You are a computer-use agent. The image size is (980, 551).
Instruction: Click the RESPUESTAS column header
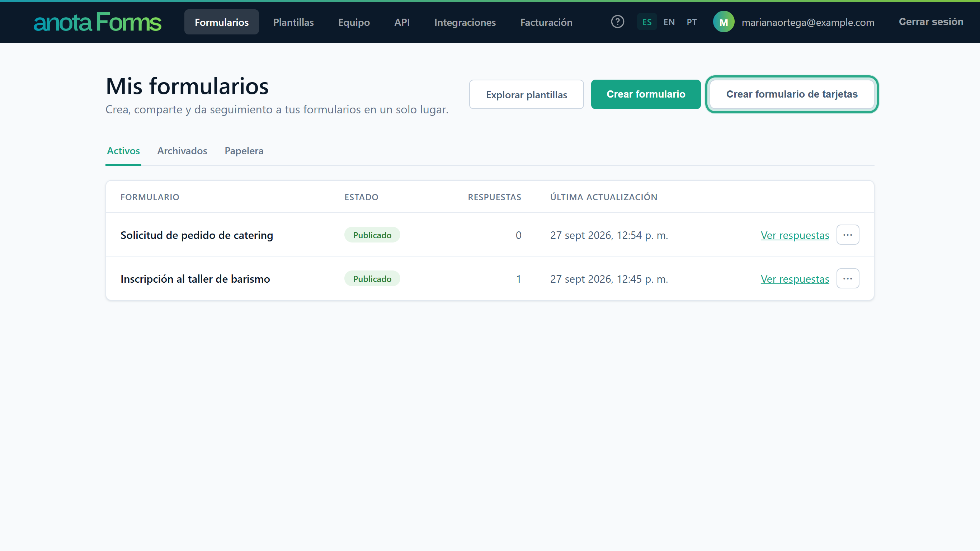pos(495,197)
